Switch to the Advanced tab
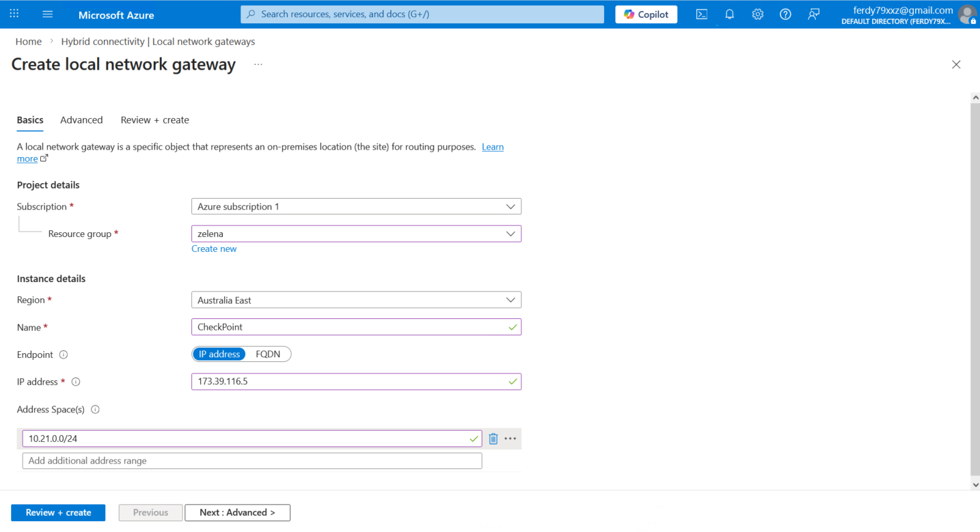This screenshot has height=532, width=980. [x=81, y=120]
